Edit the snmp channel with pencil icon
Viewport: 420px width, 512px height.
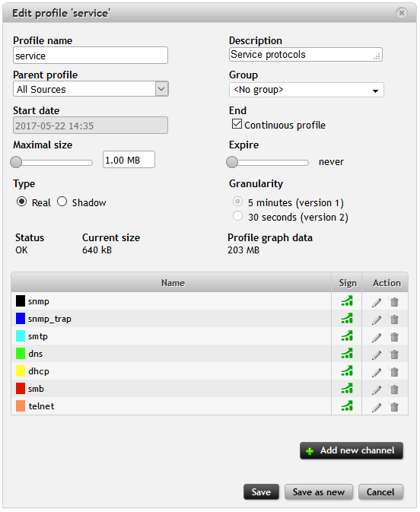[x=376, y=302]
